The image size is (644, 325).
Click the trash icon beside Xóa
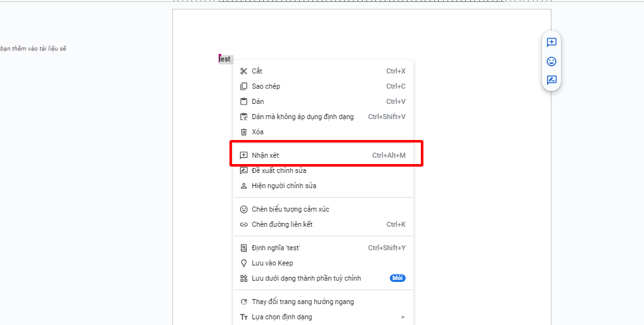[x=243, y=132]
